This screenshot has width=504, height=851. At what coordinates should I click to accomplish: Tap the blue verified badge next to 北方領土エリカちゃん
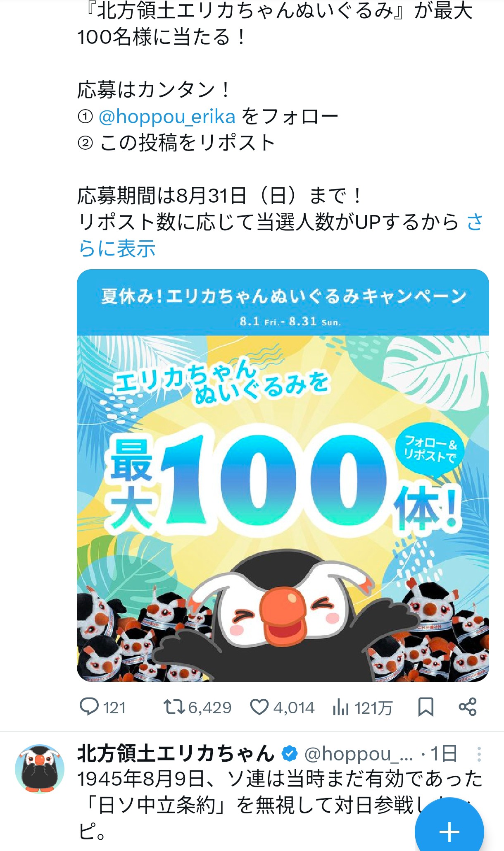click(290, 754)
